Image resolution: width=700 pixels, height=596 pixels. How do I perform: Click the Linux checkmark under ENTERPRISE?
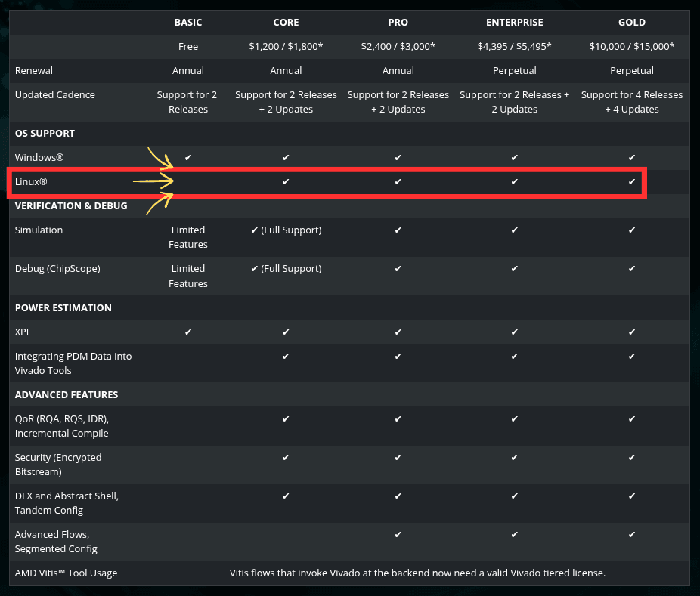coord(514,181)
